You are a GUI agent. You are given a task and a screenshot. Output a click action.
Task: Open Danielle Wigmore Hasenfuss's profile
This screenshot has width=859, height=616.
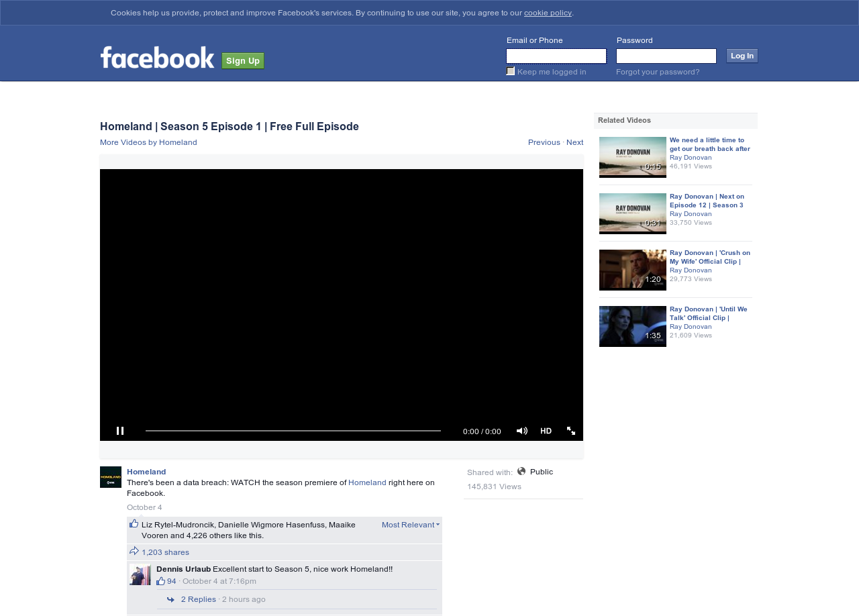point(271,525)
